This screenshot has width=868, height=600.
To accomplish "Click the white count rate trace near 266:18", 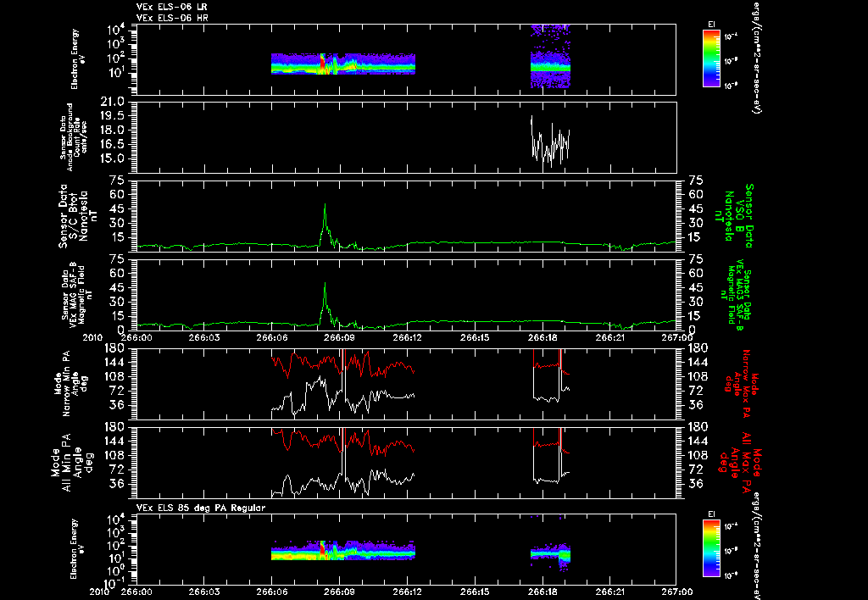I will (550, 143).
